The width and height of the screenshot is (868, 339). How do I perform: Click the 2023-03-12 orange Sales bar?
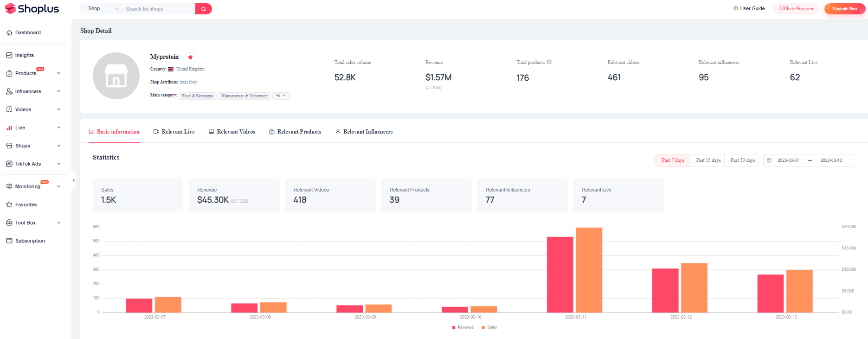click(694, 288)
